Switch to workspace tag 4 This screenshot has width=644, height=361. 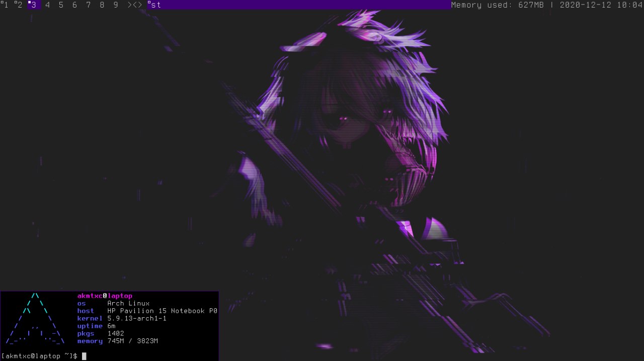(x=47, y=5)
